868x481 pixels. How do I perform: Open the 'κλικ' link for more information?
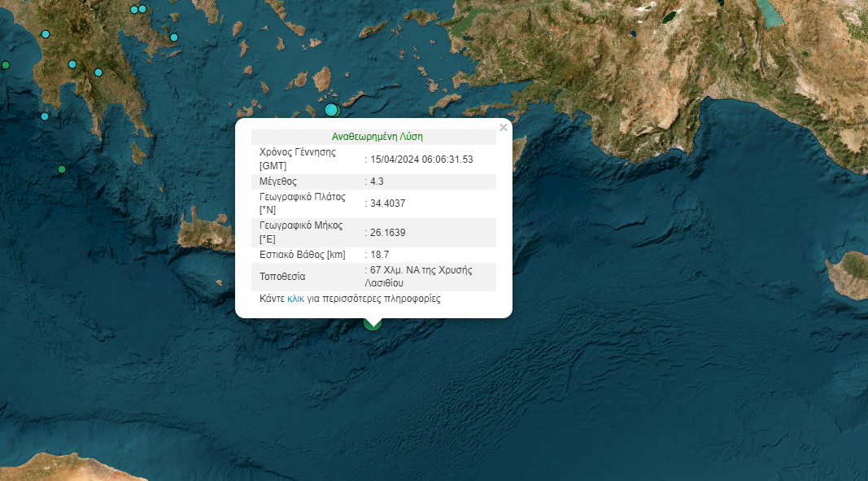[295, 299]
